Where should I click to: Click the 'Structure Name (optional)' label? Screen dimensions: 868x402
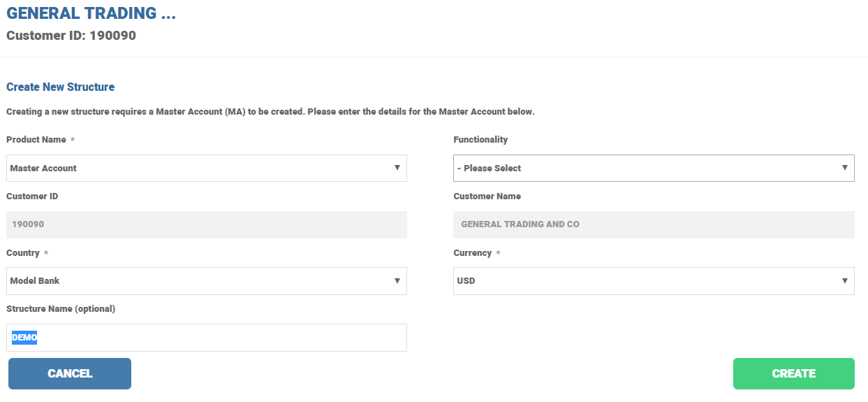61,308
